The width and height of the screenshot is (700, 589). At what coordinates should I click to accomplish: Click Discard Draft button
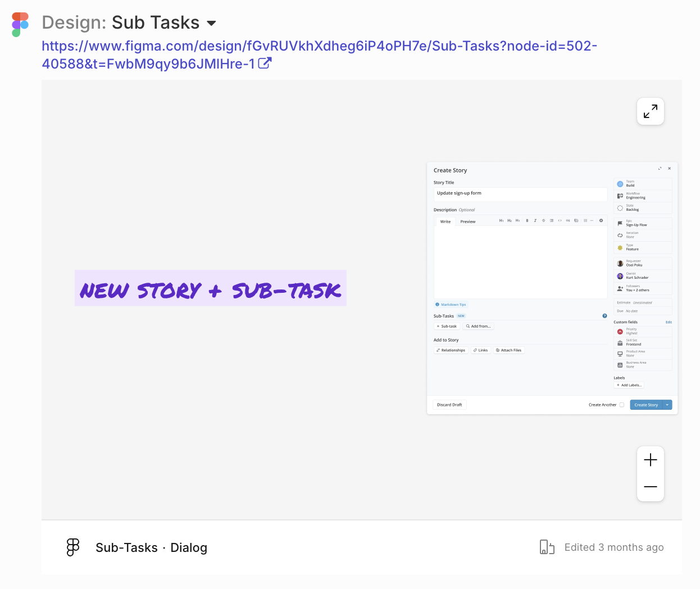(x=449, y=405)
